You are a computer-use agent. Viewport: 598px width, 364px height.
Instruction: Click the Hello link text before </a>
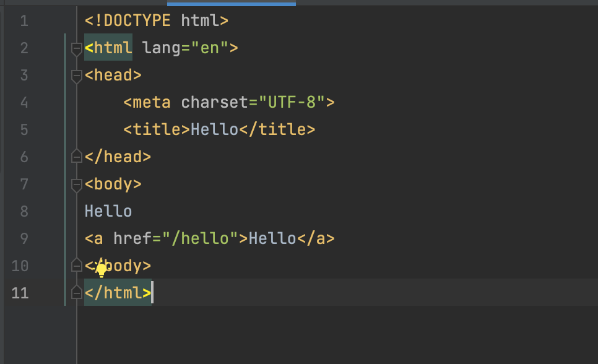click(x=272, y=238)
